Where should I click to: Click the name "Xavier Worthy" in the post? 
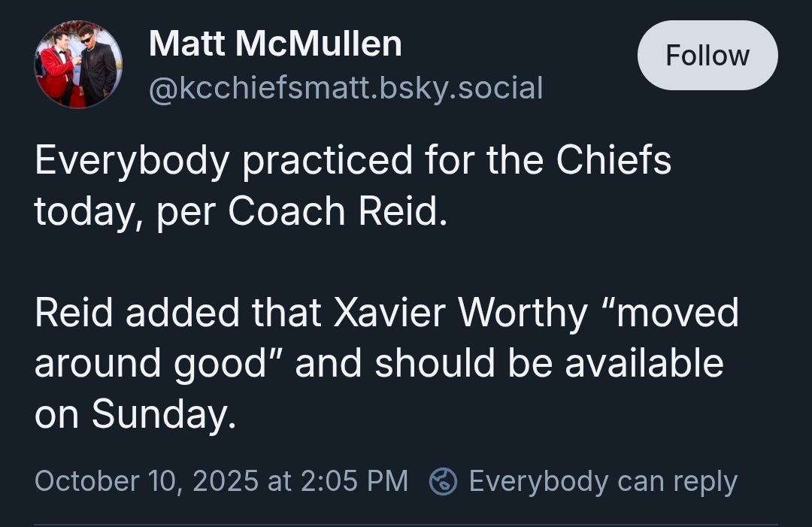click(x=460, y=313)
